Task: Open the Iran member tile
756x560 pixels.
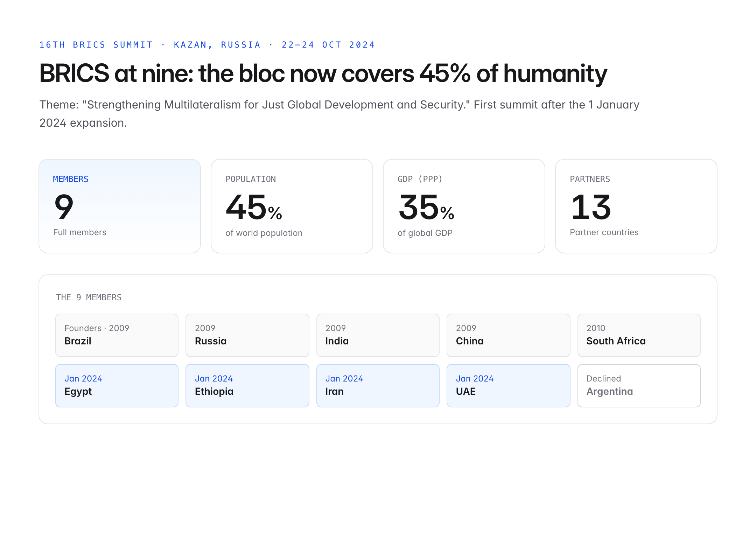Action: 378,386
